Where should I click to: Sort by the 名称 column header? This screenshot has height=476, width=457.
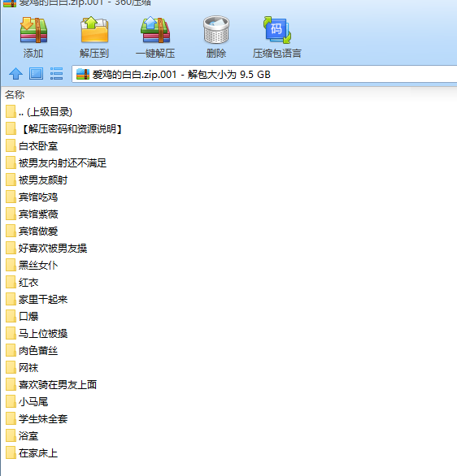pos(15,95)
